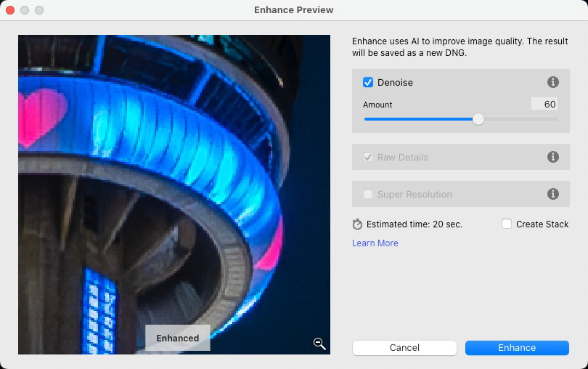
Task: Click the enhanced image preview of the tower
Action: tap(174, 195)
